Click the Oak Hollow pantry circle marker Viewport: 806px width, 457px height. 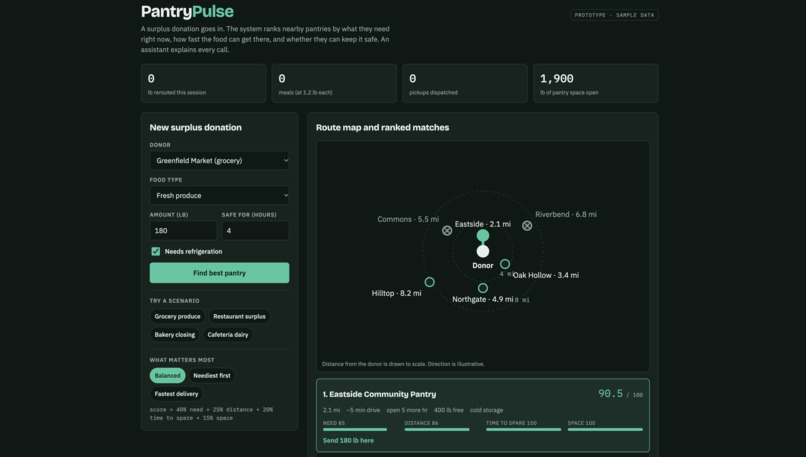coord(505,264)
